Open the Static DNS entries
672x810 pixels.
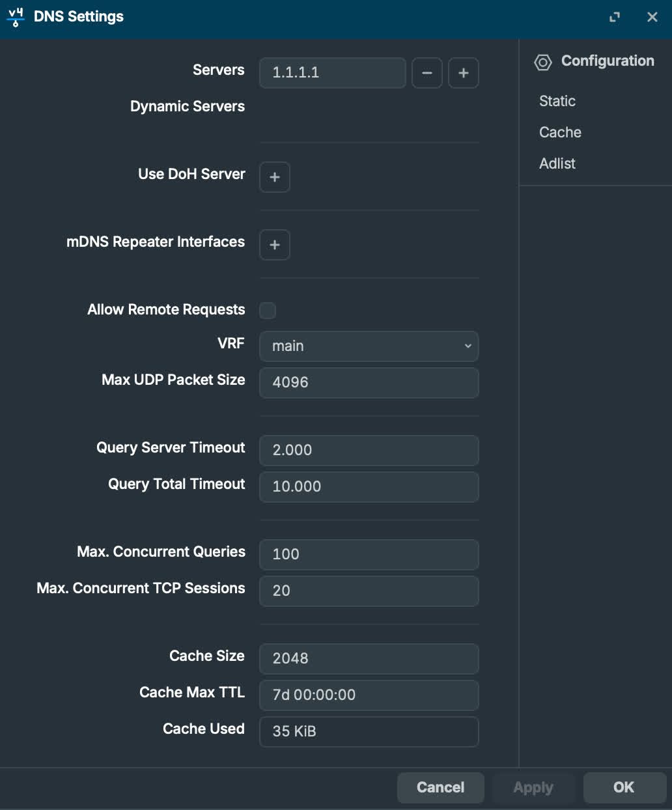pos(557,101)
